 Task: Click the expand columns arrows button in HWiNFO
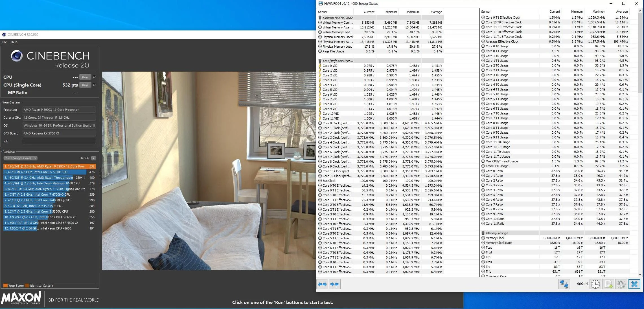322,284
